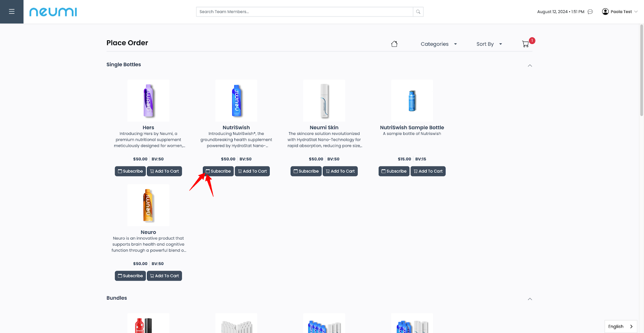
Task: Add Hers to cart
Action: (164, 171)
